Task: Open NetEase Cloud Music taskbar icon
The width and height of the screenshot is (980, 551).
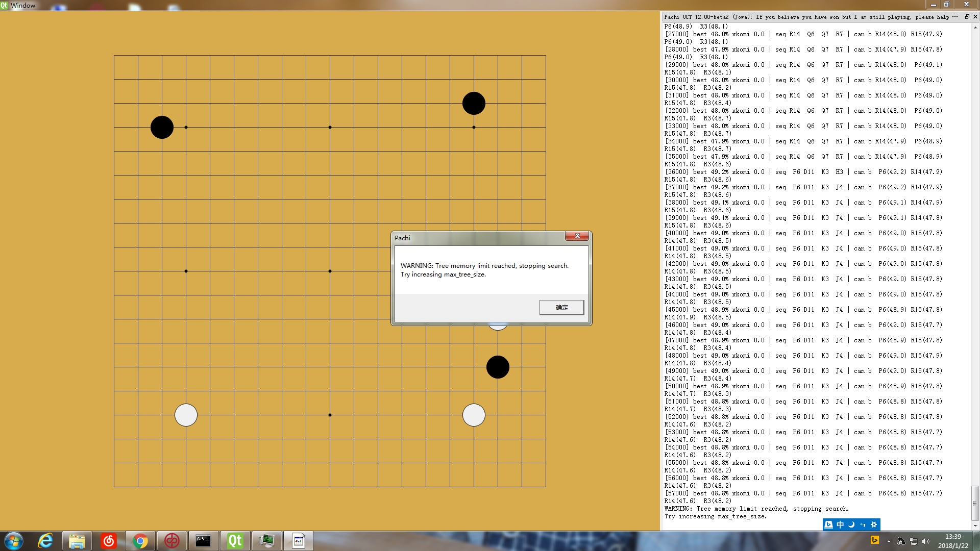Action: point(109,541)
